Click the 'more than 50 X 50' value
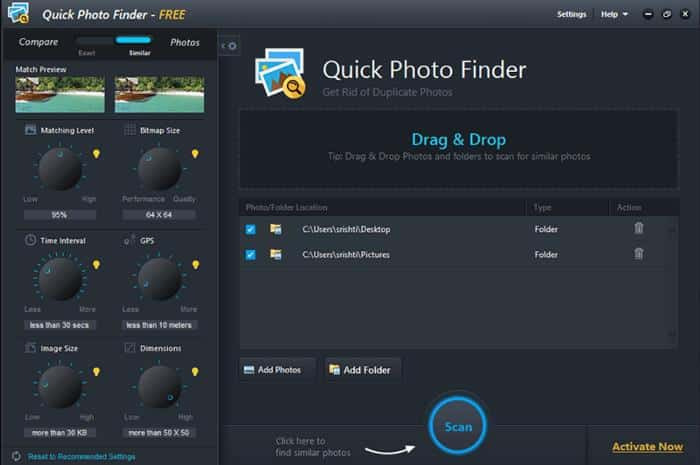The width and height of the screenshot is (700, 465). pyautogui.click(x=159, y=433)
